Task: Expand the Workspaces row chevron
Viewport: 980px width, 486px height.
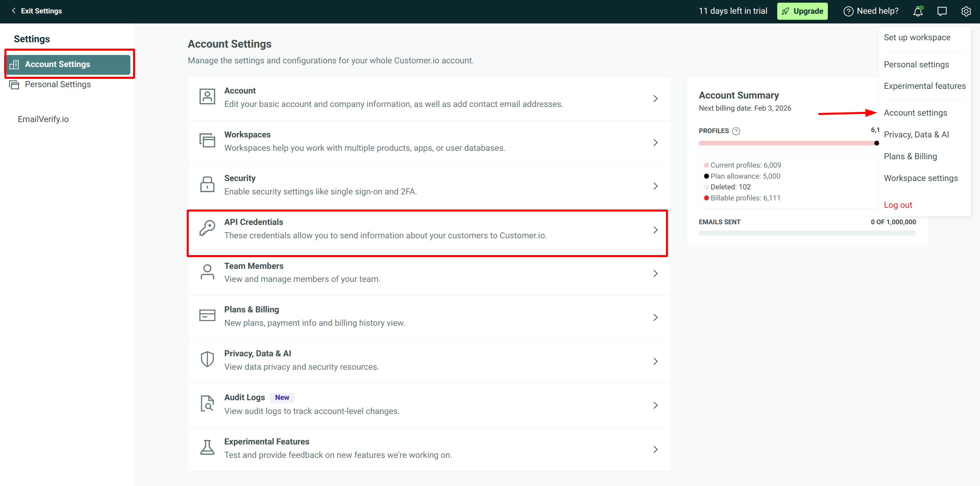Action: coord(656,142)
